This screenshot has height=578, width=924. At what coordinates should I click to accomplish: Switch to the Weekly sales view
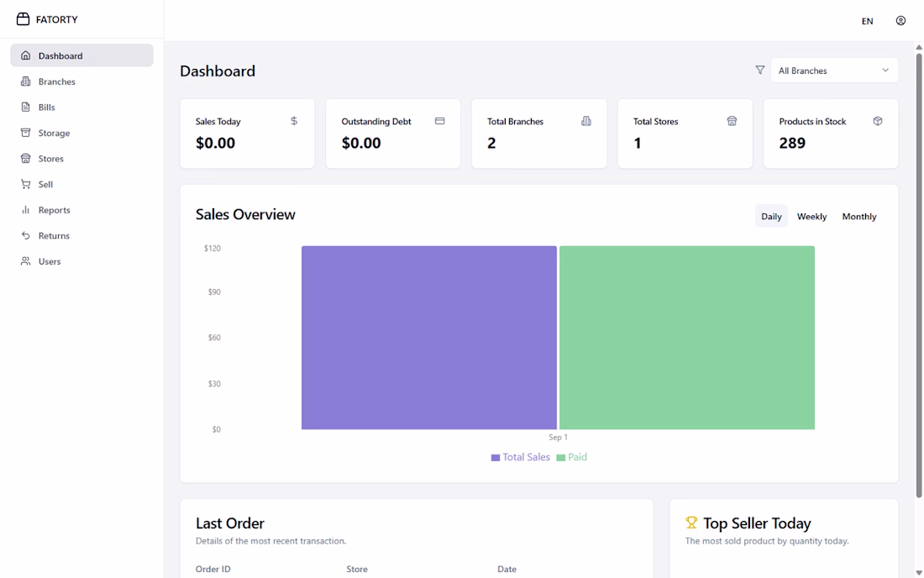click(x=811, y=216)
